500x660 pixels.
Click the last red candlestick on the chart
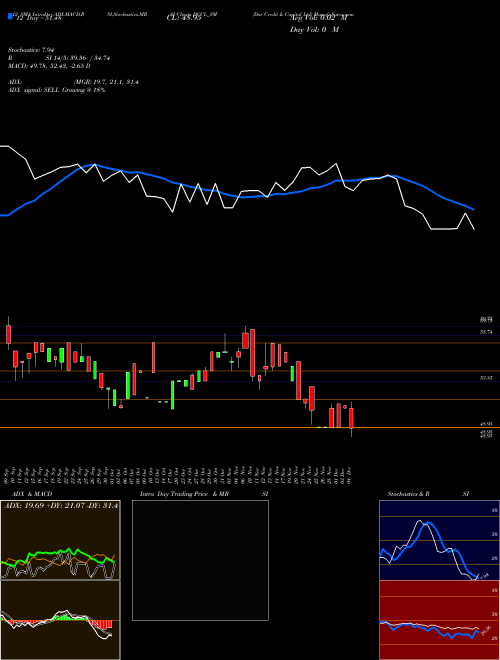pyautogui.click(x=351, y=418)
